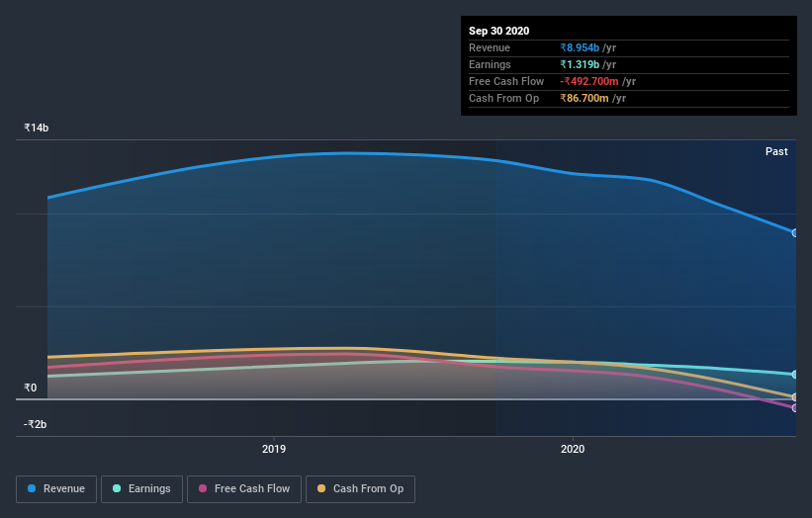This screenshot has height=518, width=812.
Task: Select the teal Earnings endpoint marker
Action: pos(795,374)
